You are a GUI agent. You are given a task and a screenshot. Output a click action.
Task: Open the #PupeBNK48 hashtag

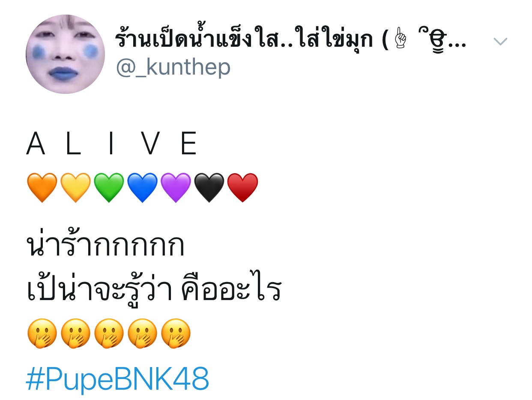[x=117, y=379]
